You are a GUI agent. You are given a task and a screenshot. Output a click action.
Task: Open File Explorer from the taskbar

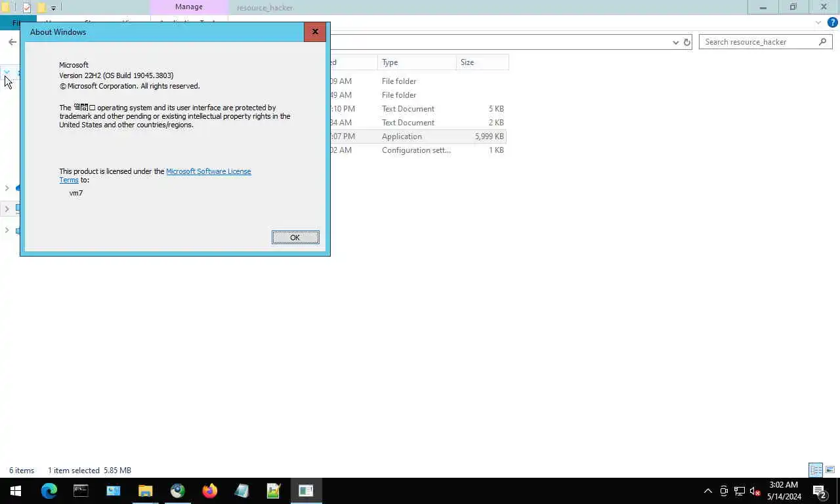tap(145, 490)
